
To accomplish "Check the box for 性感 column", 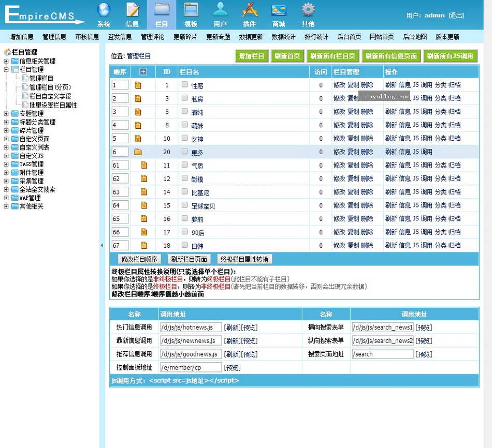I will (184, 84).
